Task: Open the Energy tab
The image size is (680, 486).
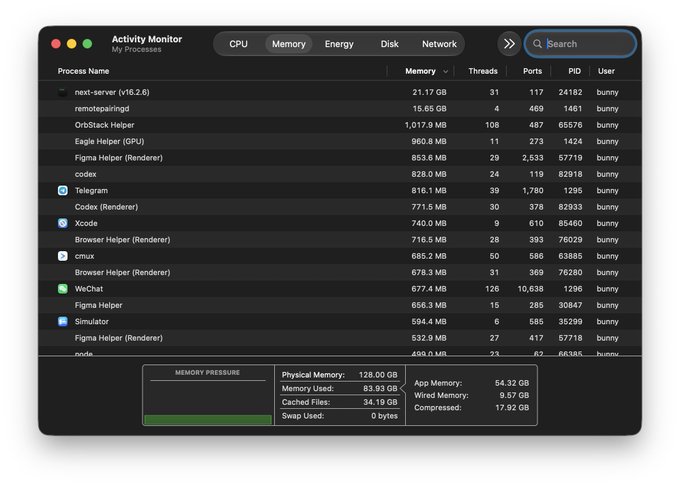Action: point(339,44)
